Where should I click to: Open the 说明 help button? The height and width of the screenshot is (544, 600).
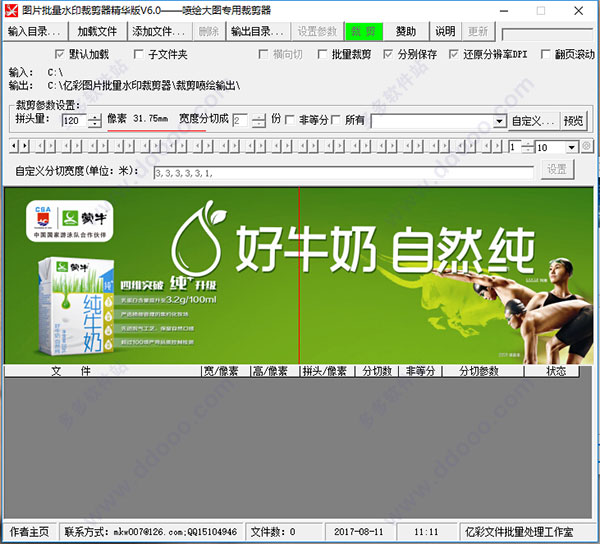tap(445, 31)
